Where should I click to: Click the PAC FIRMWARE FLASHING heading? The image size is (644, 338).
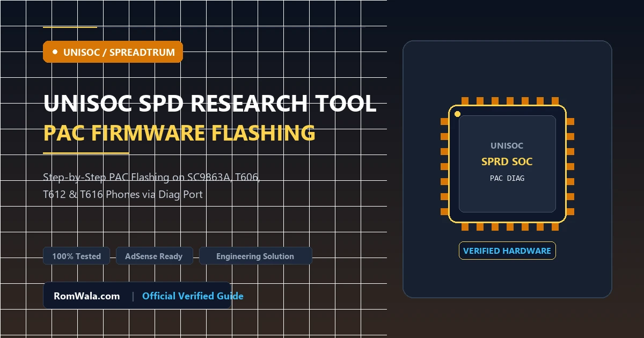(179, 132)
